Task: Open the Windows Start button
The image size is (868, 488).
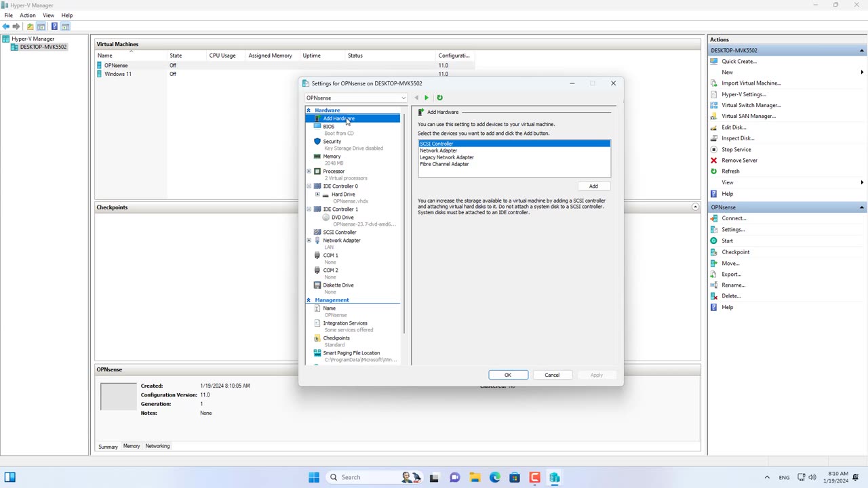Action: 314,477
